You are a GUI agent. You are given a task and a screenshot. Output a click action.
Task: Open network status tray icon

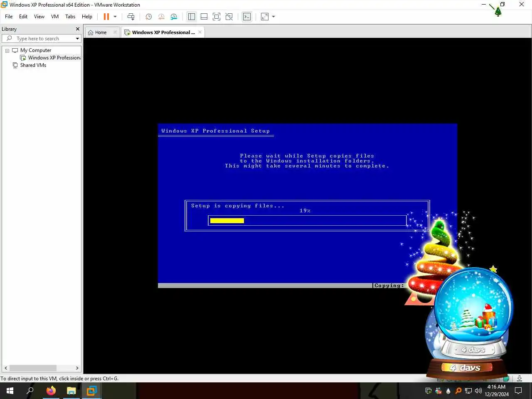coord(468,391)
